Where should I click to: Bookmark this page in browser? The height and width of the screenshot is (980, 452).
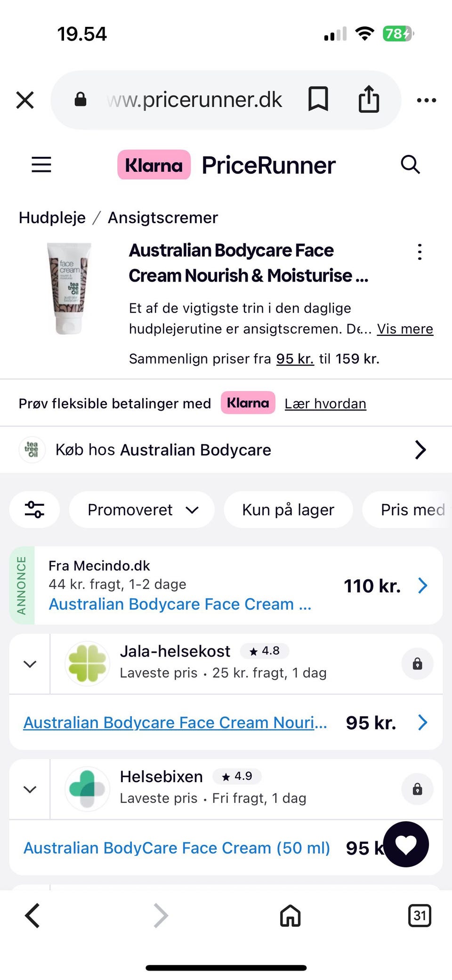(x=318, y=99)
